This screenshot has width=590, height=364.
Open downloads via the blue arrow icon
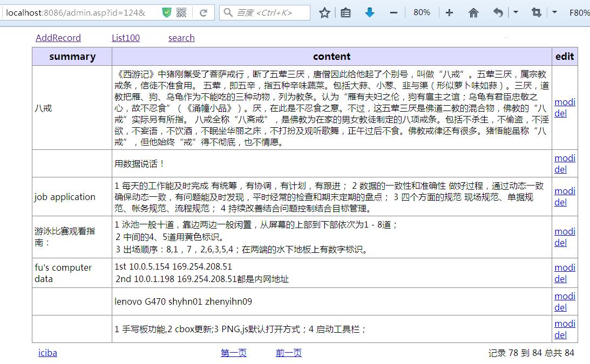tap(370, 12)
